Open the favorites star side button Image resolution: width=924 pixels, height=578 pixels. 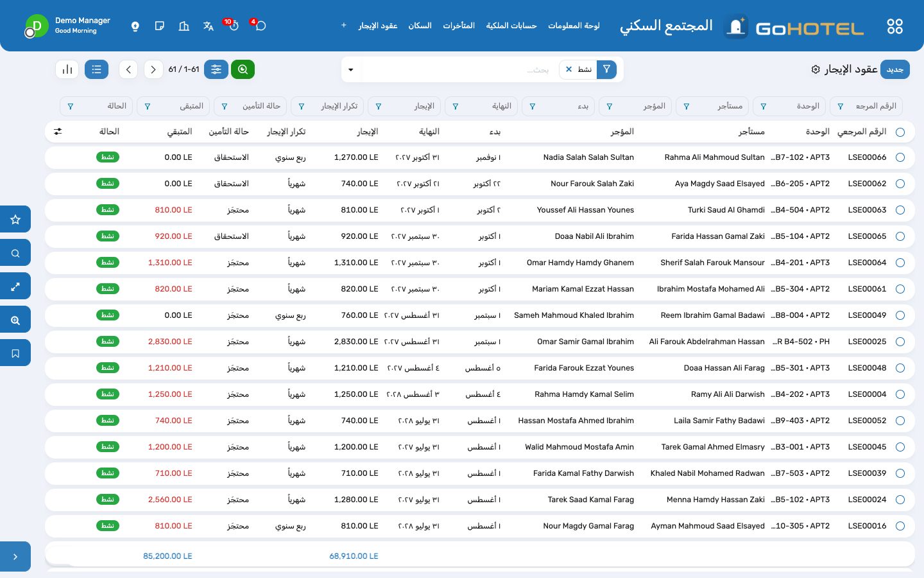15,219
